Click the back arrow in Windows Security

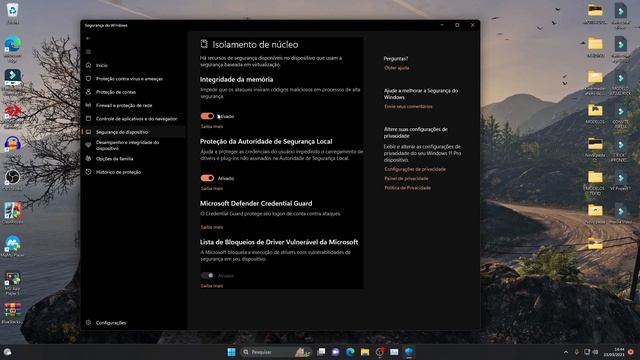(88, 38)
